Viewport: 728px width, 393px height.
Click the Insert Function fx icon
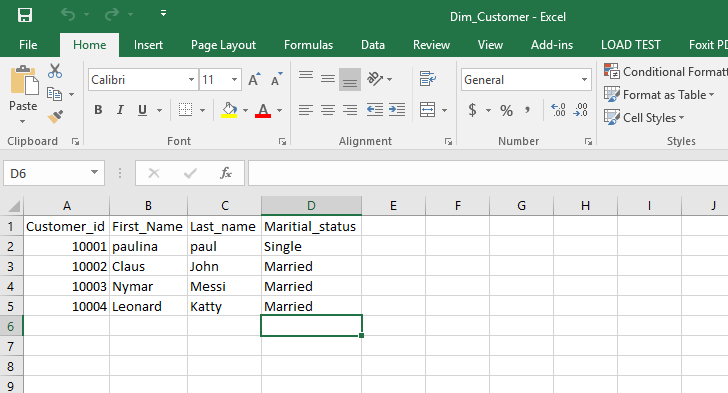tap(226, 173)
